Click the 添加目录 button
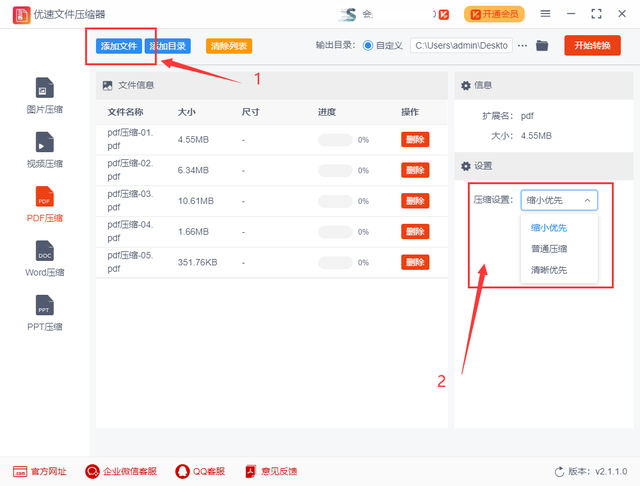 [168, 46]
